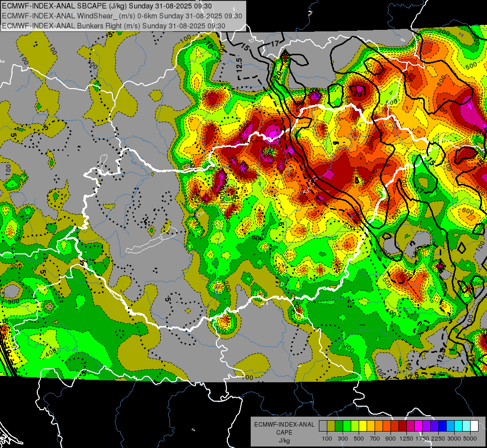
Task: Click the 5000 label under the legend
Action: click(x=470, y=439)
